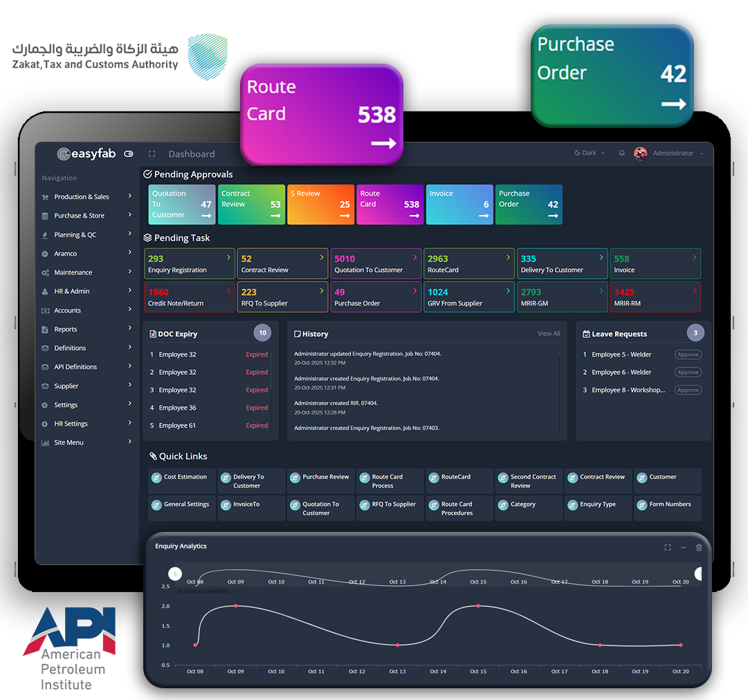The height and width of the screenshot is (700, 748).
Task: Open the HR Settings menu item
Action: pyautogui.click(x=86, y=423)
